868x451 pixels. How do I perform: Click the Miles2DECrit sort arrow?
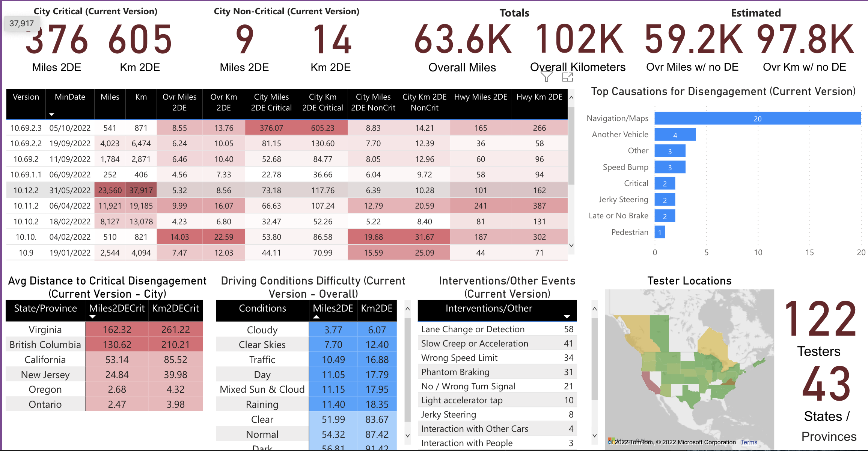click(x=92, y=317)
